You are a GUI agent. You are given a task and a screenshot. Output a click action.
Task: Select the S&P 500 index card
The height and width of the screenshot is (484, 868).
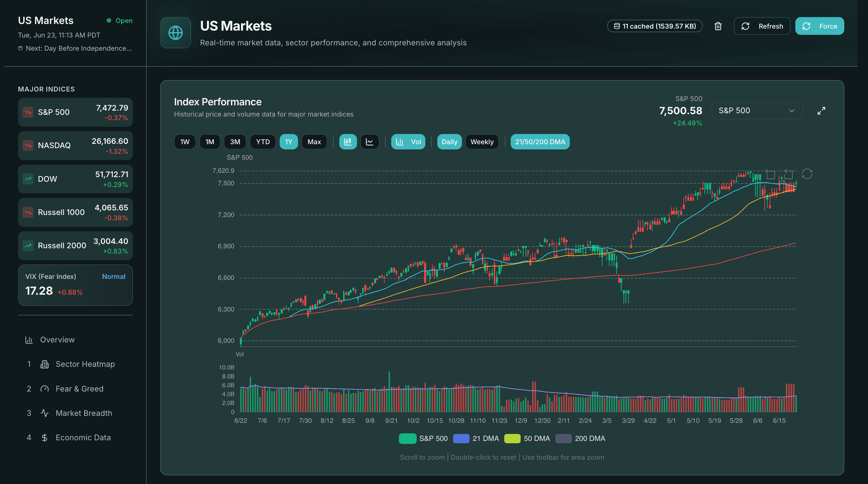click(75, 112)
